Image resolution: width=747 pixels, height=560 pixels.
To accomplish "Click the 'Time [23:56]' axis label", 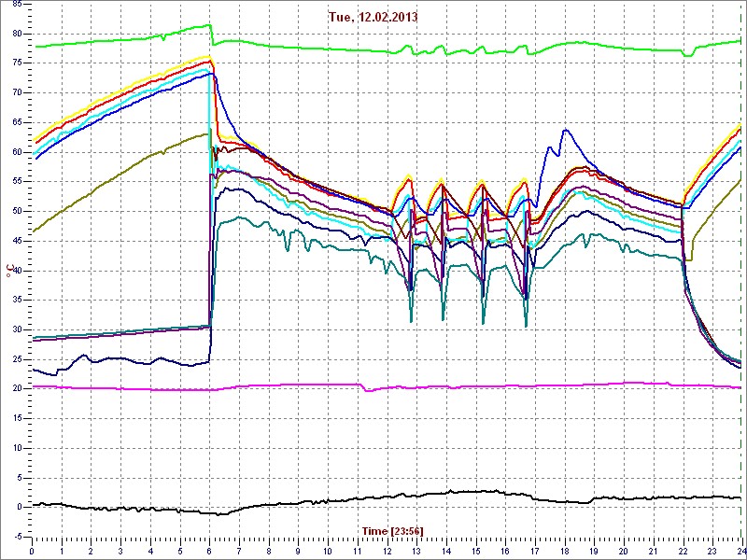I will [392, 530].
